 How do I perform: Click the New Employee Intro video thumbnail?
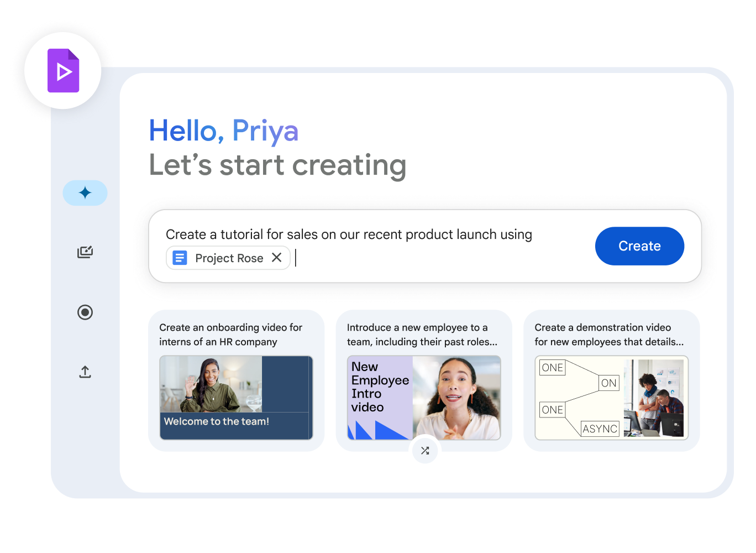point(423,398)
